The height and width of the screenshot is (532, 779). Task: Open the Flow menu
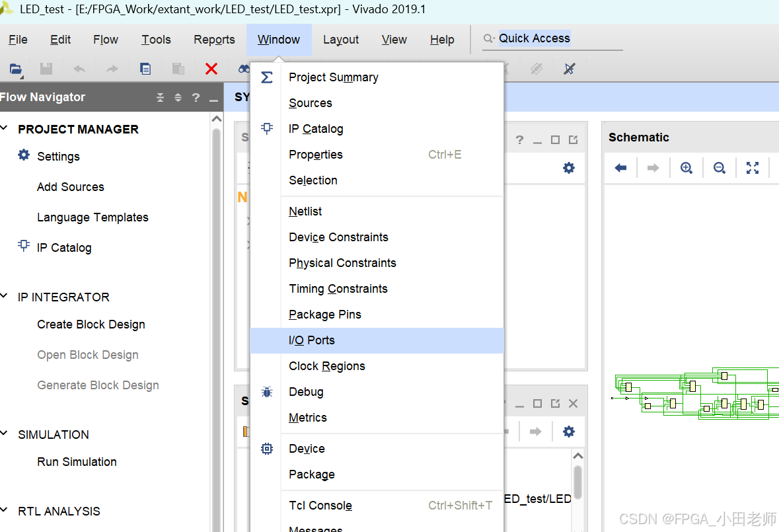coord(105,40)
